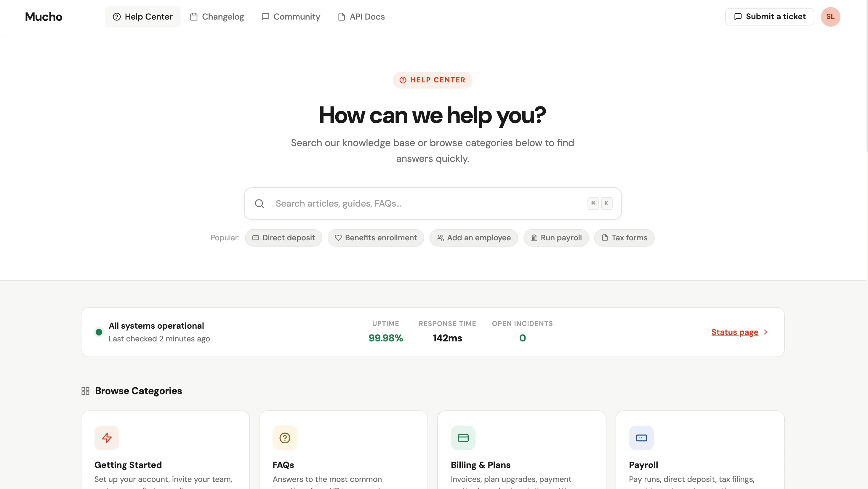The width and height of the screenshot is (868, 489).
Task: Open the Changelog tab
Action: pyautogui.click(x=217, y=17)
